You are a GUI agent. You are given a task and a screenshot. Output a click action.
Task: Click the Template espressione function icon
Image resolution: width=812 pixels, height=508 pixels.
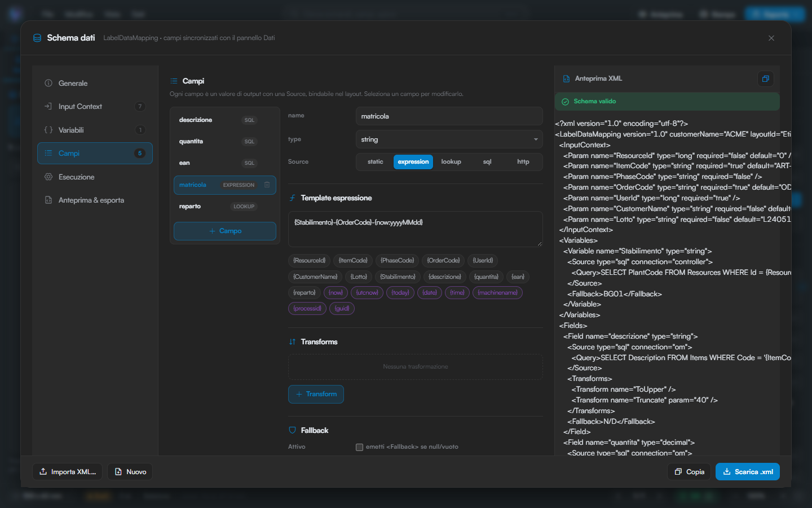pyautogui.click(x=292, y=198)
